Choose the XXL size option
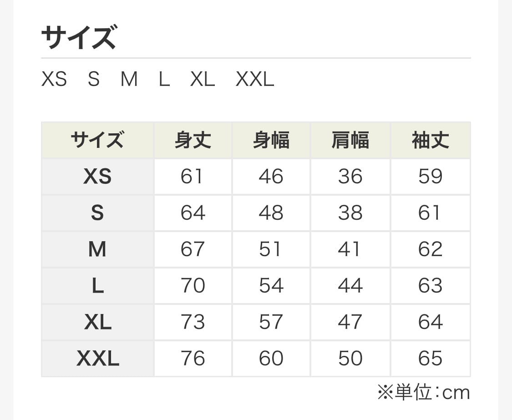512x420 pixels. [x=255, y=80]
